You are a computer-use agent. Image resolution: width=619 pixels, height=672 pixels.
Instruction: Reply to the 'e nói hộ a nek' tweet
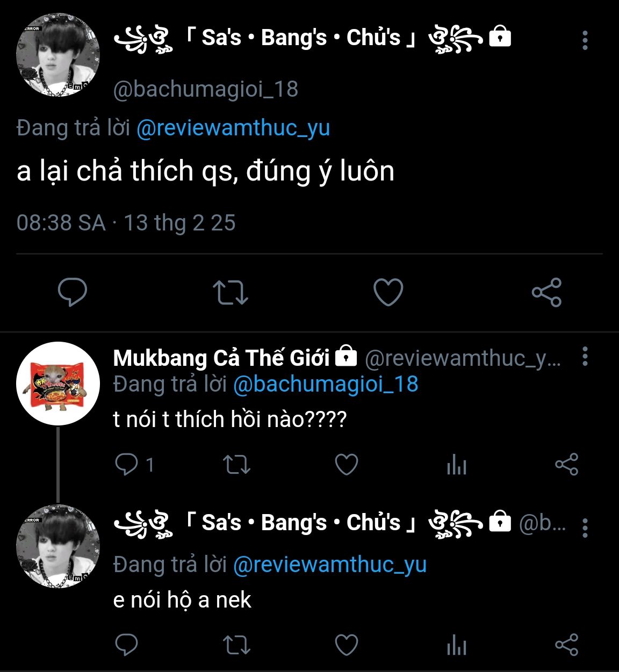pos(127,645)
